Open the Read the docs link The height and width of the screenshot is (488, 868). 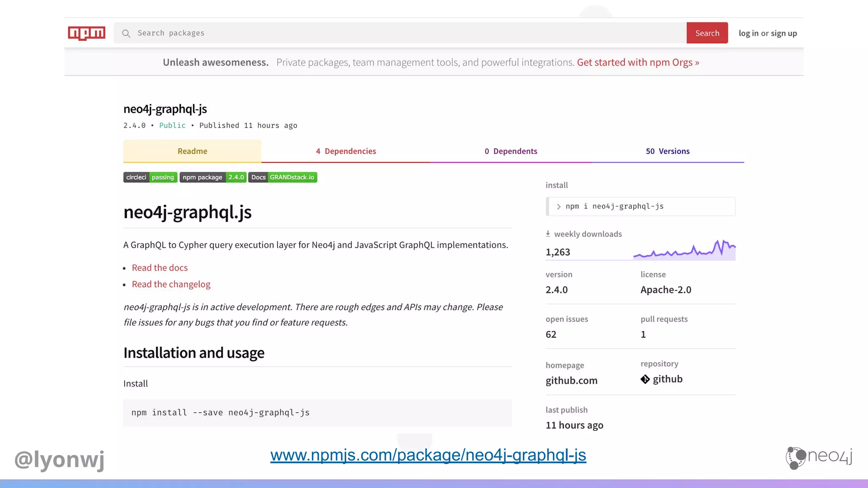click(159, 268)
